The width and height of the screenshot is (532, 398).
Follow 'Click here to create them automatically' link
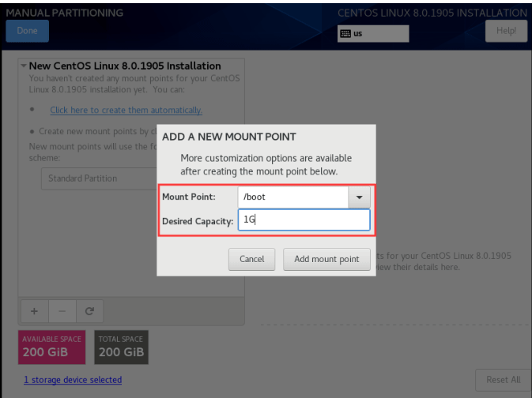126,110
